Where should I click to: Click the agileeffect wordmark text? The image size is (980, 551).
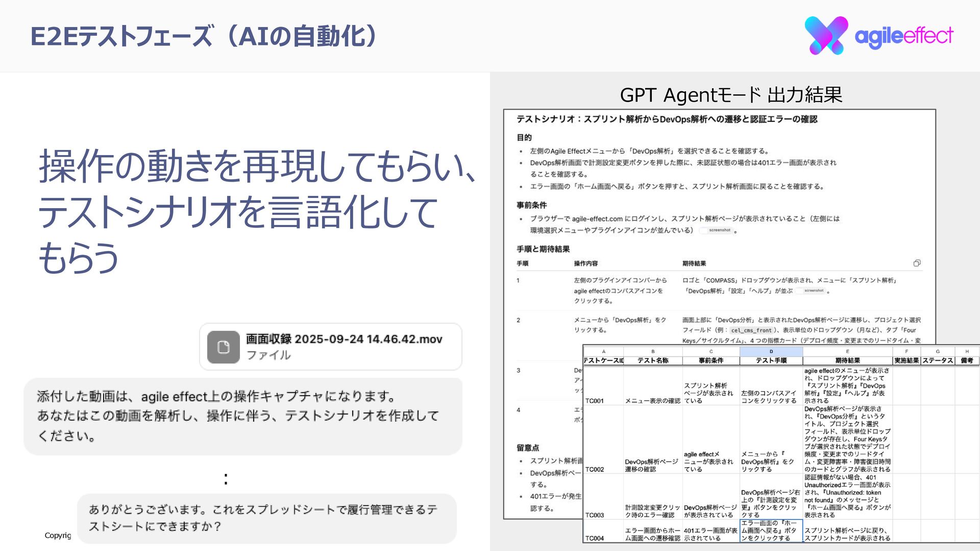(x=903, y=36)
